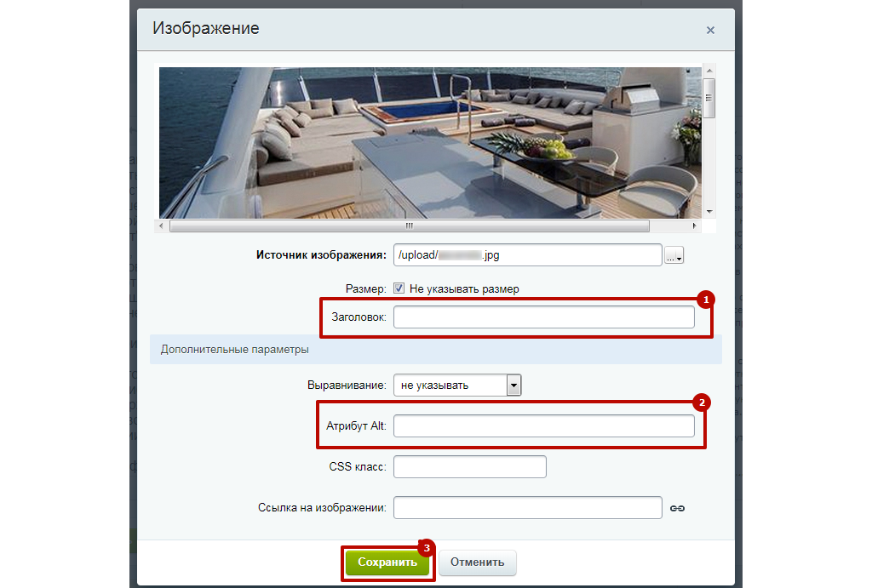
Task: Click the link chain icon
Action: pos(677,508)
